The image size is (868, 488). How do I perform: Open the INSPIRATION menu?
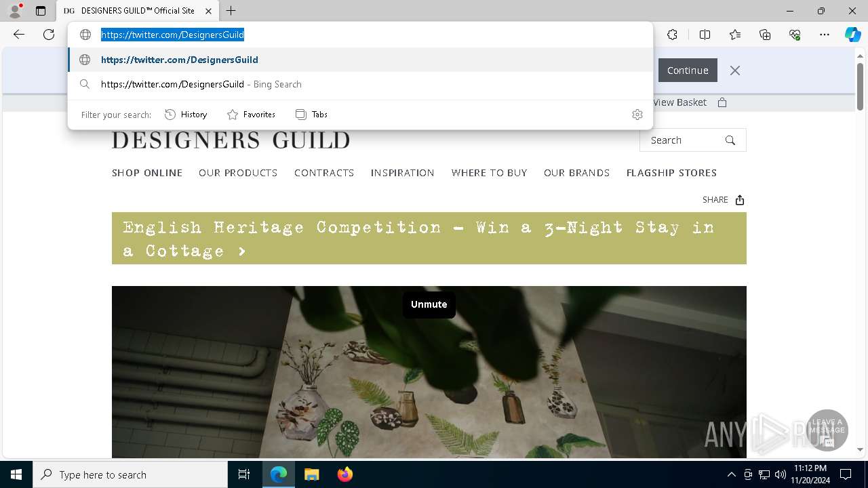point(403,173)
